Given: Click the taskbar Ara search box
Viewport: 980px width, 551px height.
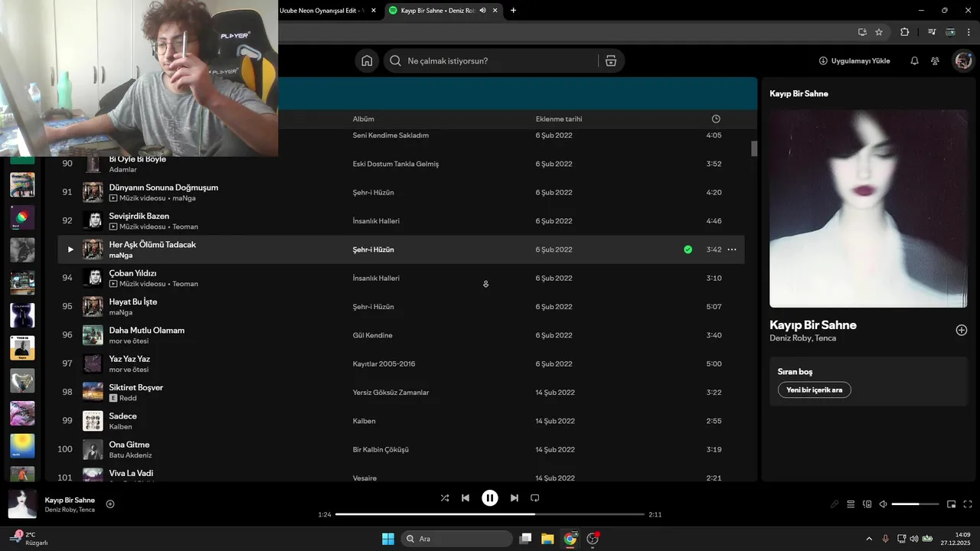Looking at the screenshot, I should [456, 539].
